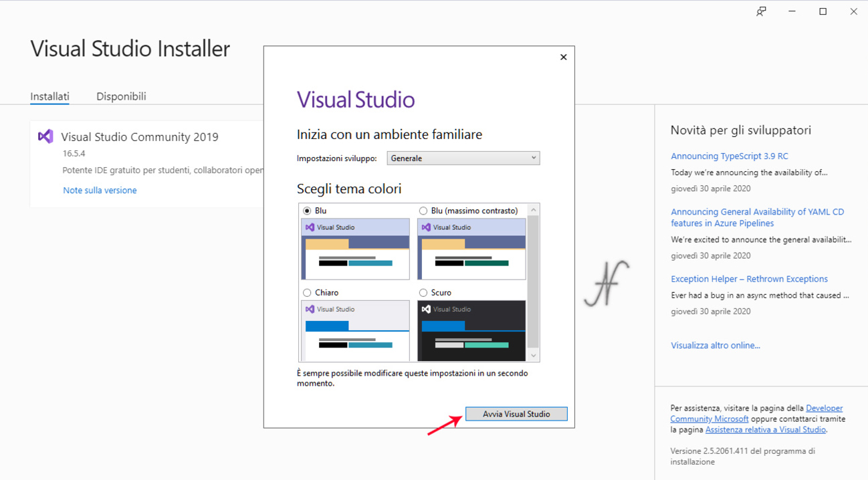The width and height of the screenshot is (868, 480).
Task: Click the theme list scrollbar down arrow
Action: [x=533, y=356]
